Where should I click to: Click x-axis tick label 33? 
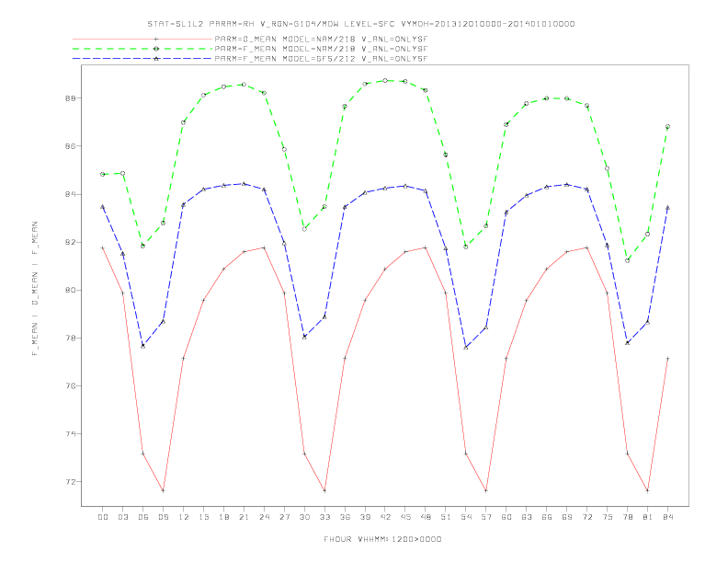(x=324, y=517)
